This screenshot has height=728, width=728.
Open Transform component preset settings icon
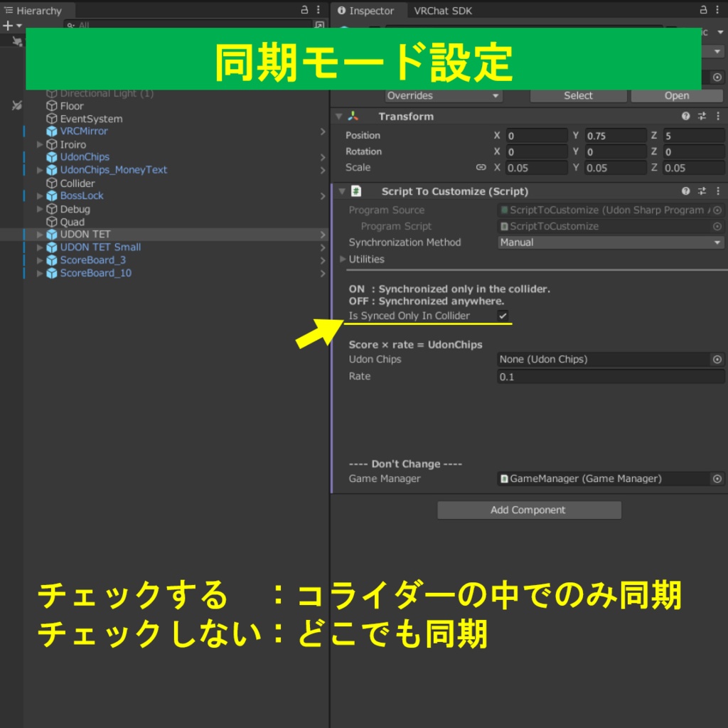[702, 116]
